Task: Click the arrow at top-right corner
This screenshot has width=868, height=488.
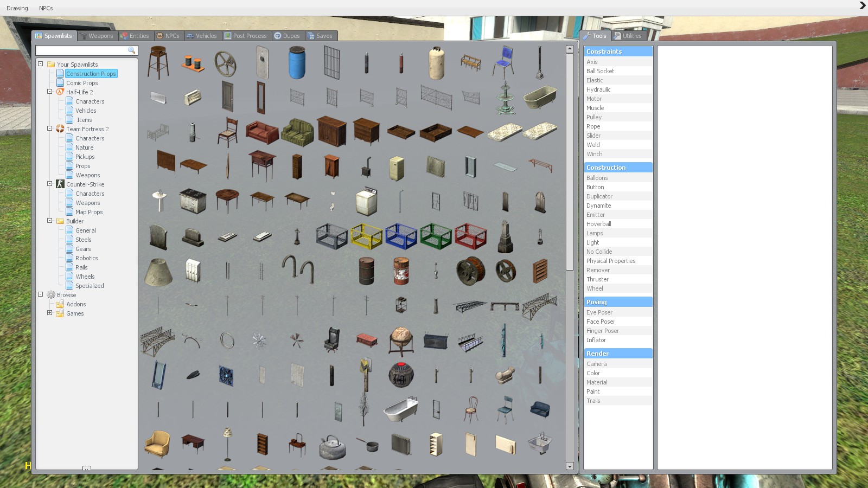Action: pyautogui.click(x=862, y=6)
